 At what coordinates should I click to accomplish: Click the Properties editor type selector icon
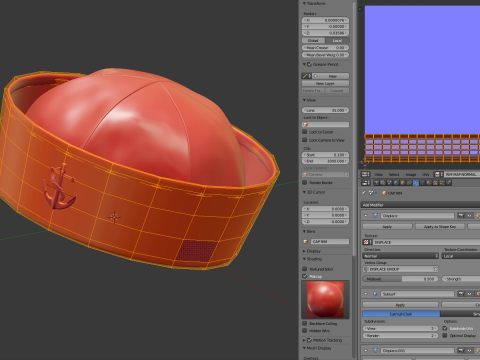point(366,183)
